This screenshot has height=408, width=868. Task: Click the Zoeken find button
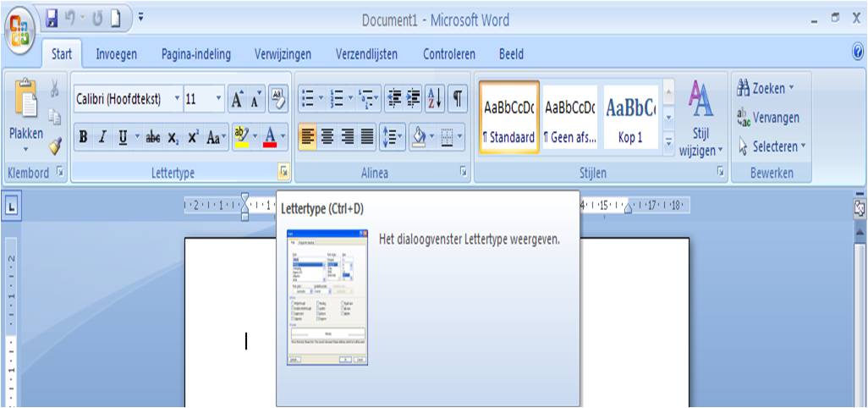pos(766,88)
